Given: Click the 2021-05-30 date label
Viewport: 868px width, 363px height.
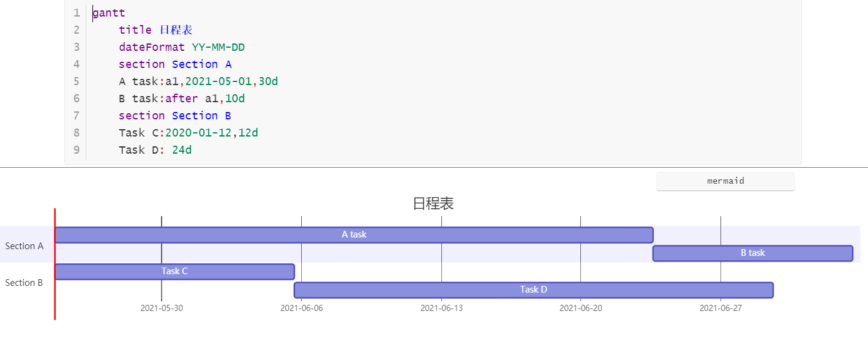Looking at the screenshot, I should [x=162, y=308].
